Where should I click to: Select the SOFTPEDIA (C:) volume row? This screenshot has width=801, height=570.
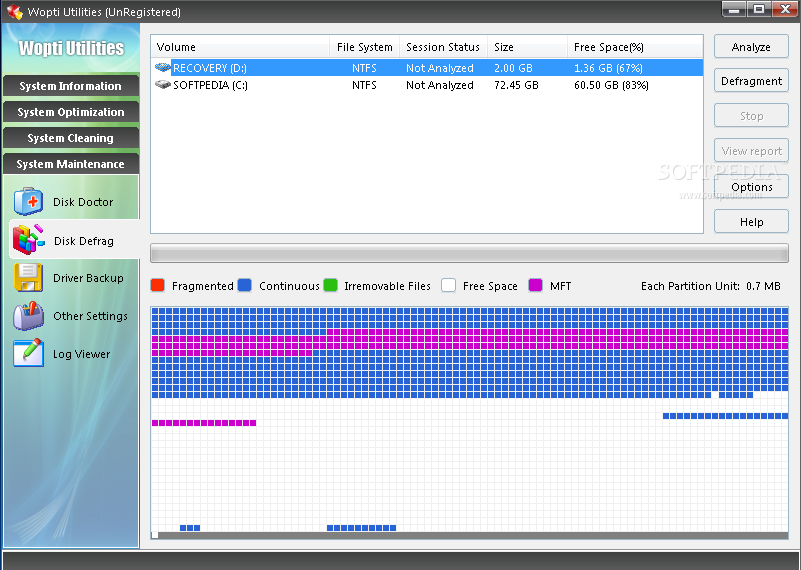tap(427, 85)
